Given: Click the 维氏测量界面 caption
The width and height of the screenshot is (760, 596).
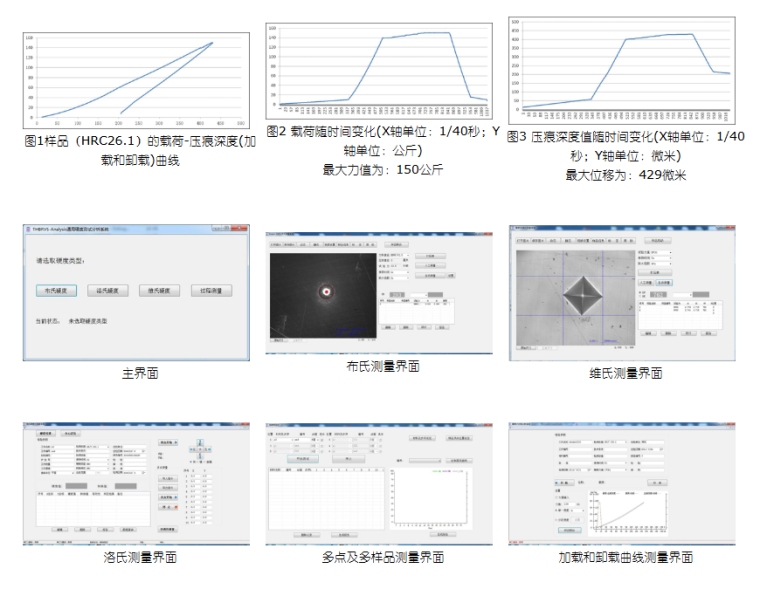Looking at the screenshot, I should [625, 374].
